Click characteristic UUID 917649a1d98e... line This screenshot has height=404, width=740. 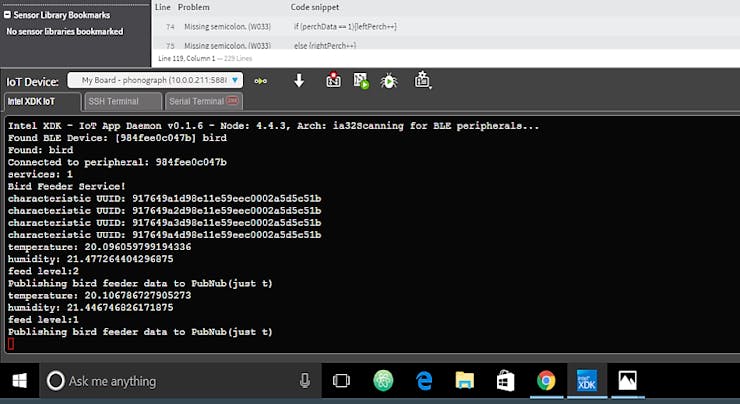(164, 198)
